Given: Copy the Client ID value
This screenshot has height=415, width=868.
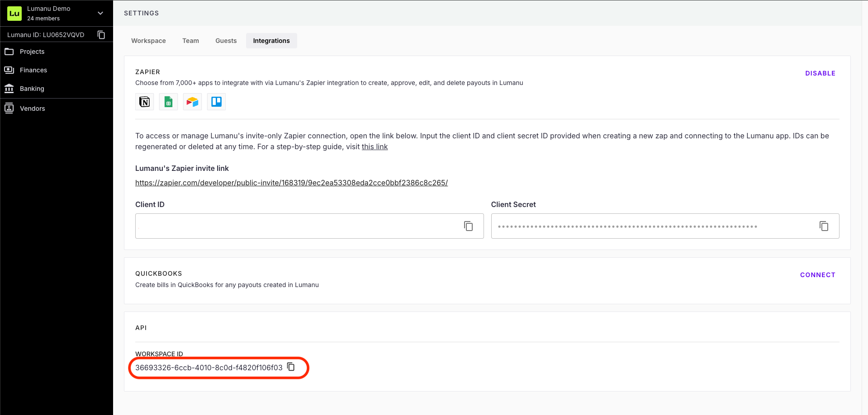Looking at the screenshot, I should click(x=469, y=226).
